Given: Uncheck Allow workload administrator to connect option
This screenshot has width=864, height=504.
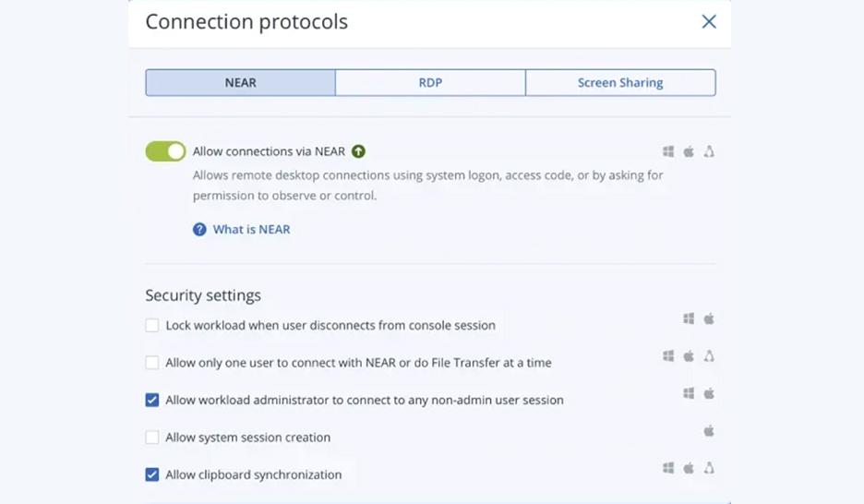Looking at the screenshot, I should [x=152, y=400].
